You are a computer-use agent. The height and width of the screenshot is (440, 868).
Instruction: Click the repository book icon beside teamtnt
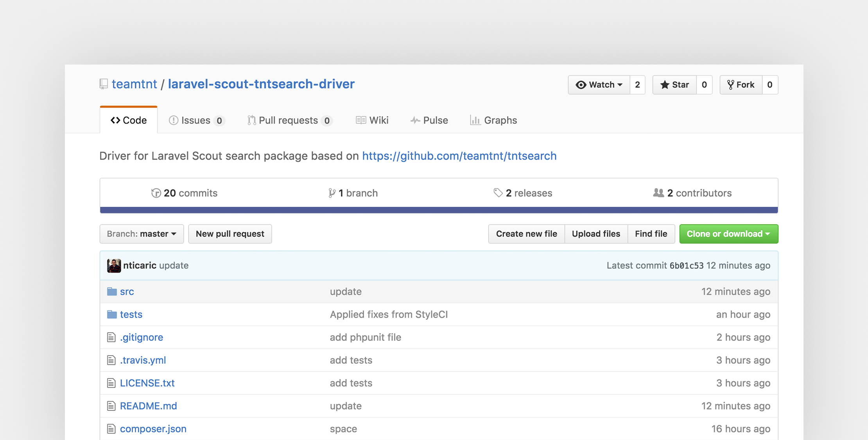click(104, 84)
